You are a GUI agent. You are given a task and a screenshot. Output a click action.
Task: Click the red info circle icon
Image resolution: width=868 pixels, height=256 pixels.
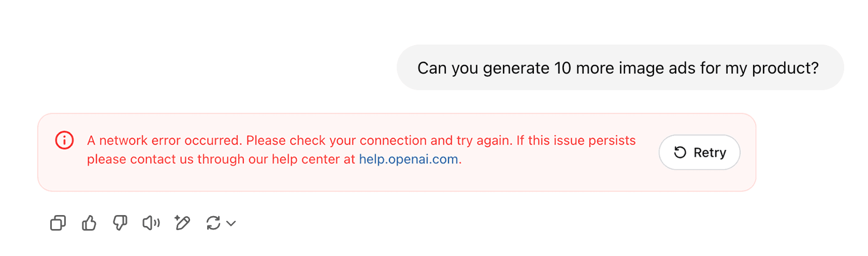(x=65, y=140)
